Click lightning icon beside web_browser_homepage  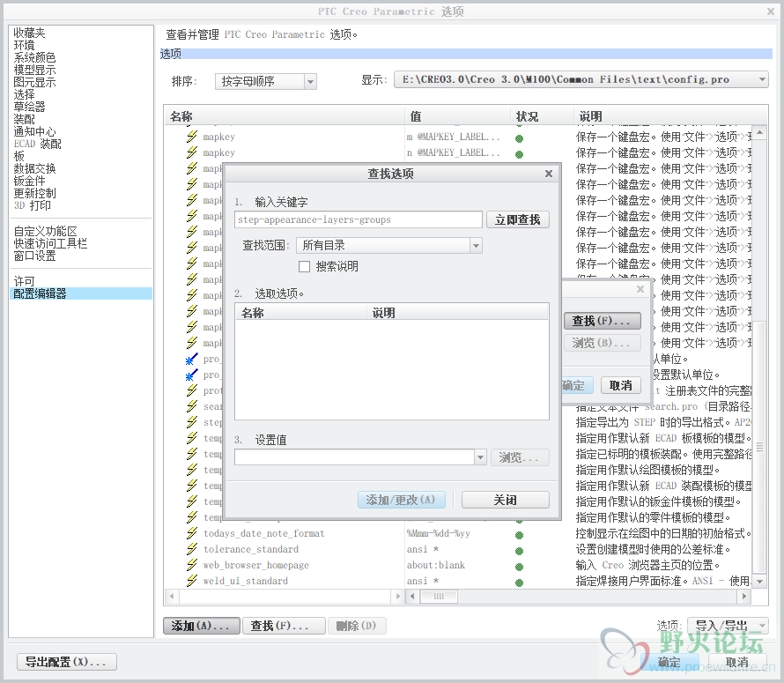click(x=192, y=566)
